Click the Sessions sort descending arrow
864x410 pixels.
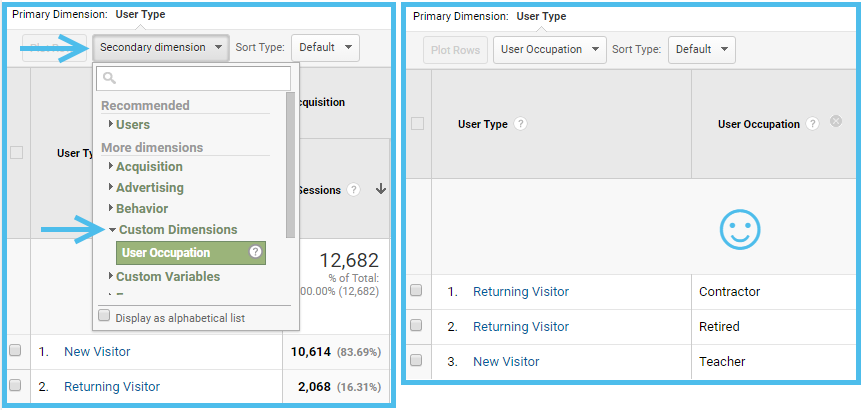(381, 190)
